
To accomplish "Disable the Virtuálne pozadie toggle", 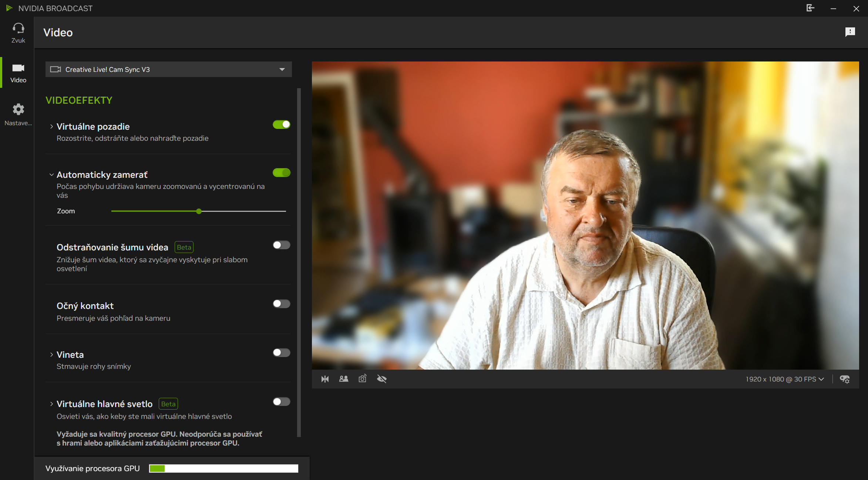I will pos(281,125).
